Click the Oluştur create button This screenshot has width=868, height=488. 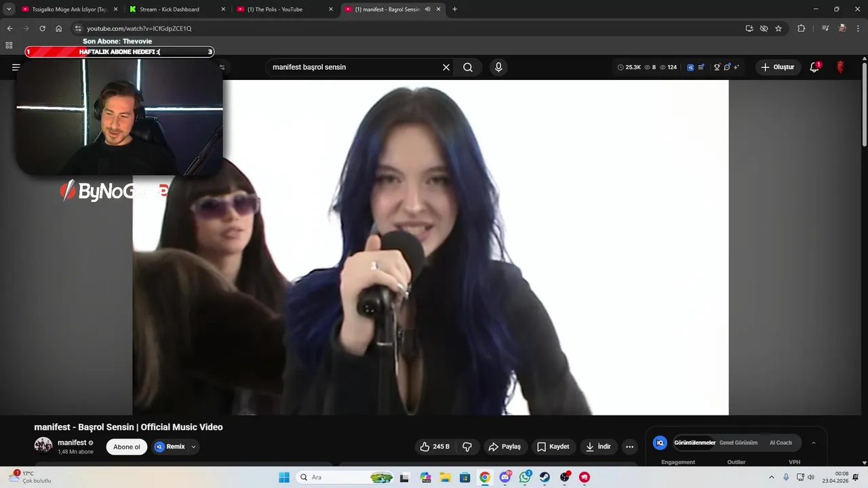pos(777,67)
